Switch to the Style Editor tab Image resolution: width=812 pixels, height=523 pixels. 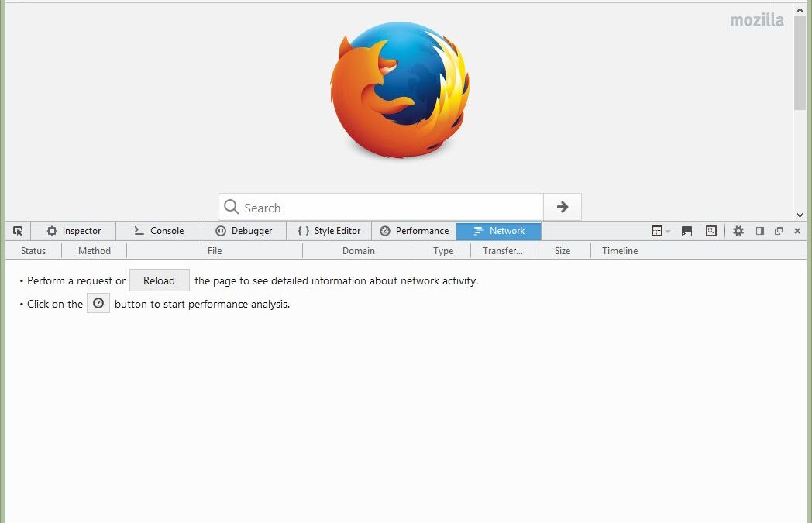coord(329,231)
